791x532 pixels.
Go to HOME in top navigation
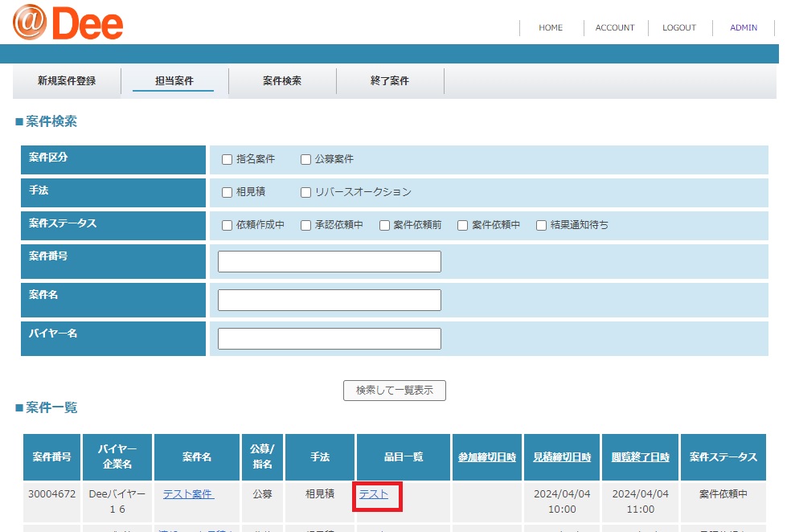(x=551, y=28)
